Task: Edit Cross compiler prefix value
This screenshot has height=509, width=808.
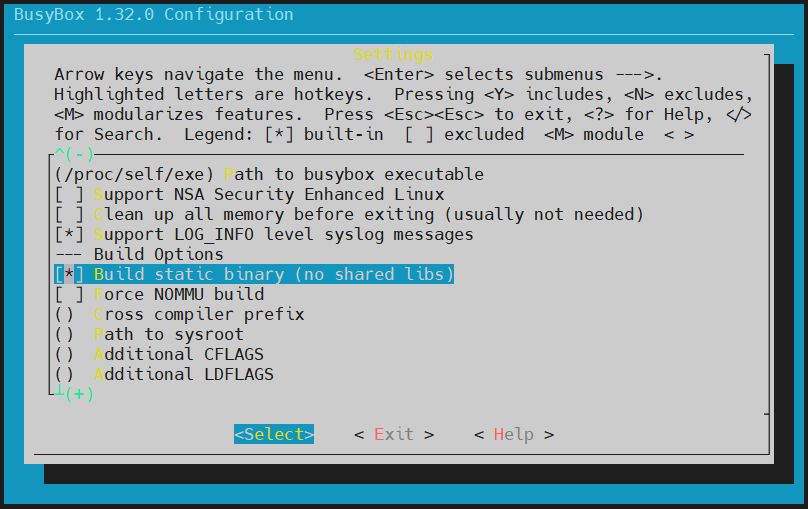Action: point(64,314)
